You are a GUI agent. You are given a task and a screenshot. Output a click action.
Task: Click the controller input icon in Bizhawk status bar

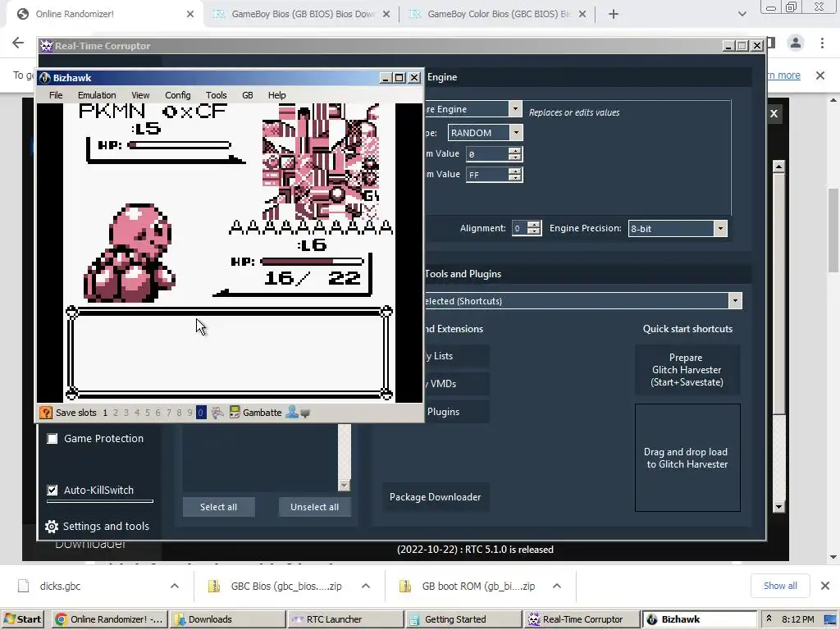tap(217, 413)
